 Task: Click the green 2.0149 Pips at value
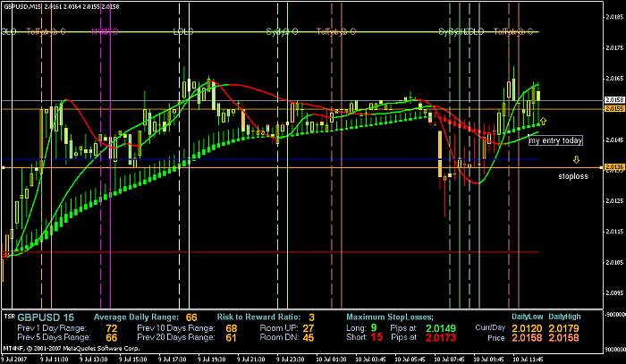pyautogui.click(x=441, y=328)
